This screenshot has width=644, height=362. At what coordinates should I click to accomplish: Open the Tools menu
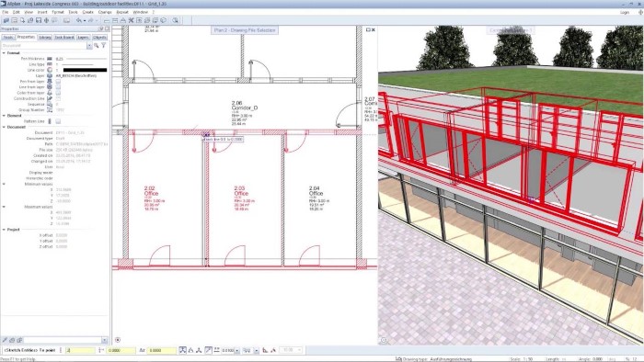pyautogui.click(x=73, y=12)
